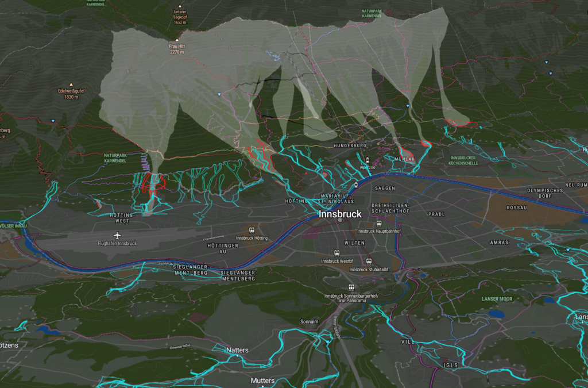588x388 pixels.
Task: Click the Edelweißgufel summit marker
Action: tap(71, 84)
